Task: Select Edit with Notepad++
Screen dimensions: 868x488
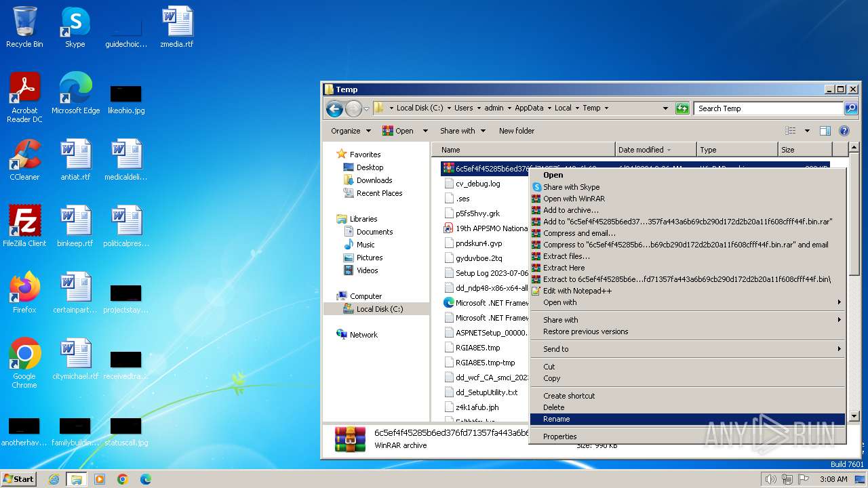Action: click(x=687, y=291)
